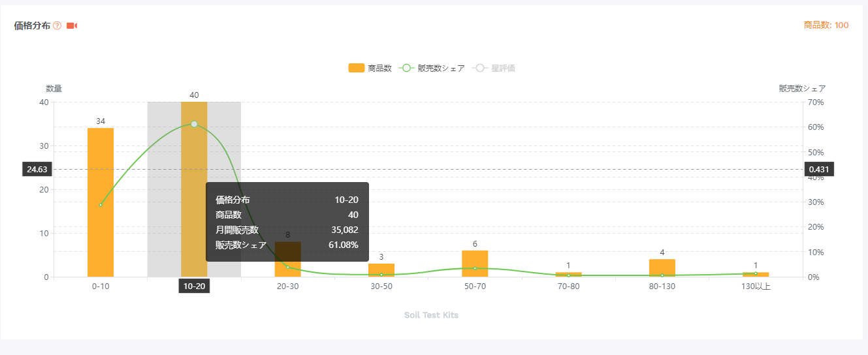Click the 35,082 monthly sales value
868x355 pixels.
tap(345, 230)
